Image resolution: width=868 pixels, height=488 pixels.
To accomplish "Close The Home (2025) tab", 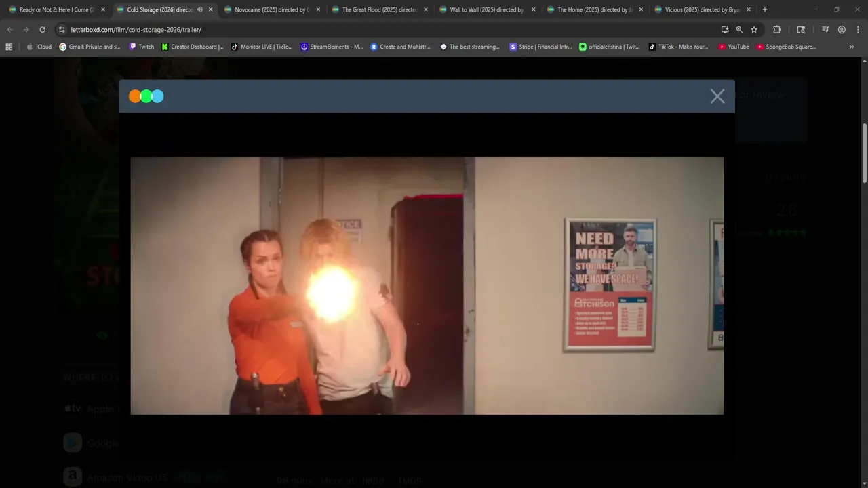I will click(x=641, y=9).
